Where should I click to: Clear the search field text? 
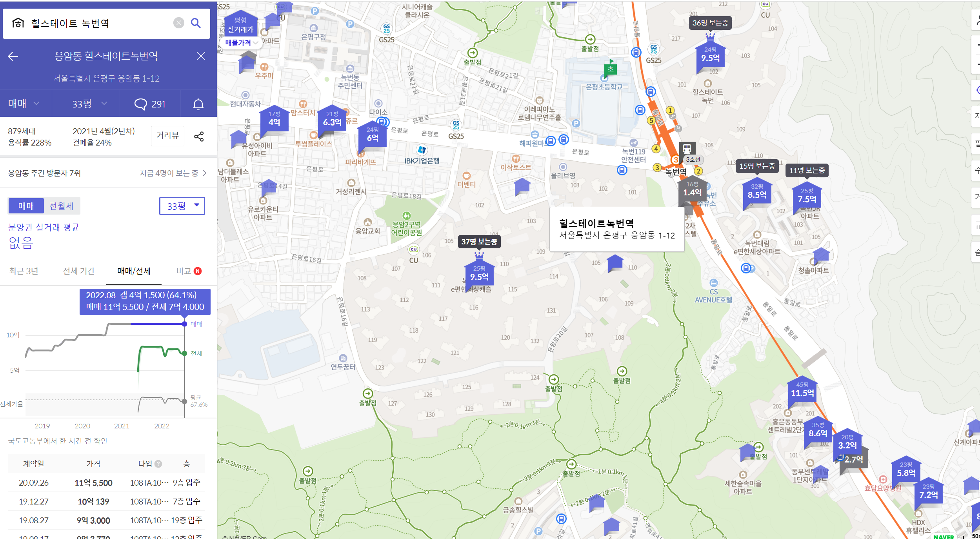pyautogui.click(x=178, y=23)
